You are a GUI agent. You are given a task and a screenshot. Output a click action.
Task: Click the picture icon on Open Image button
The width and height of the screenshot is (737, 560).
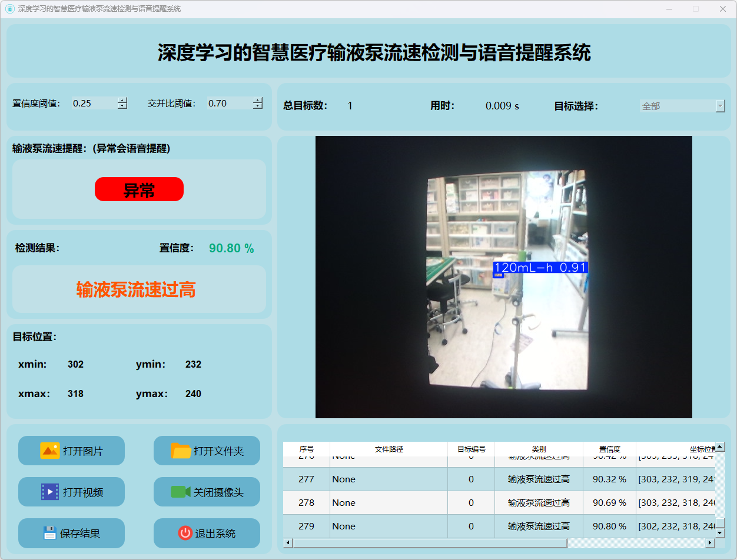tap(50, 451)
